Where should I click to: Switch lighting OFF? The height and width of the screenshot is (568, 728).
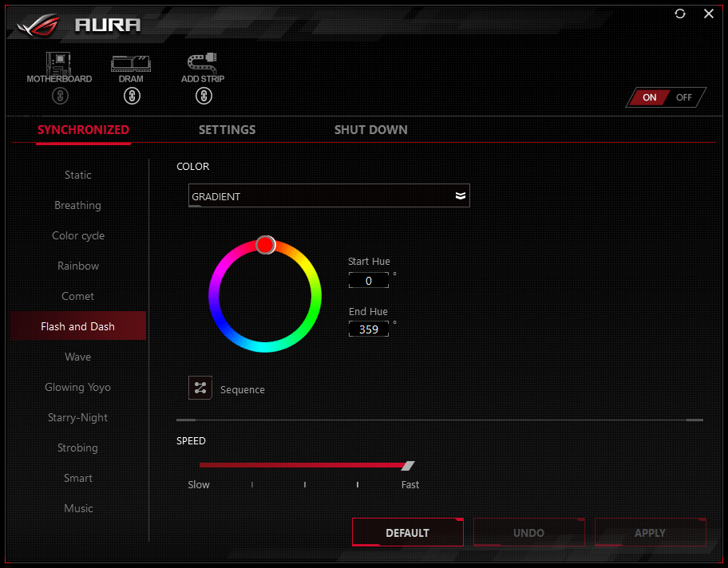[x=684, y=97]
